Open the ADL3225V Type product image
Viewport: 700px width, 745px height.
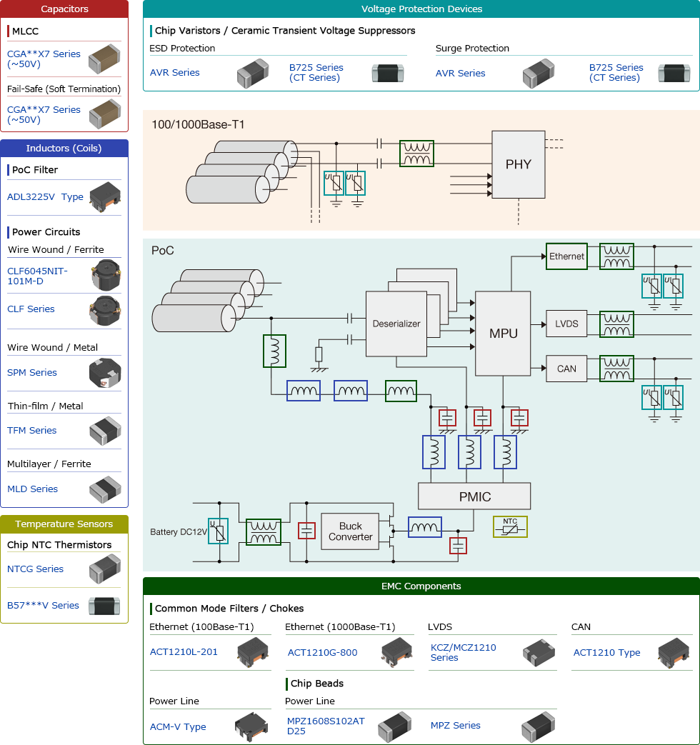click(x=104, y=196)
